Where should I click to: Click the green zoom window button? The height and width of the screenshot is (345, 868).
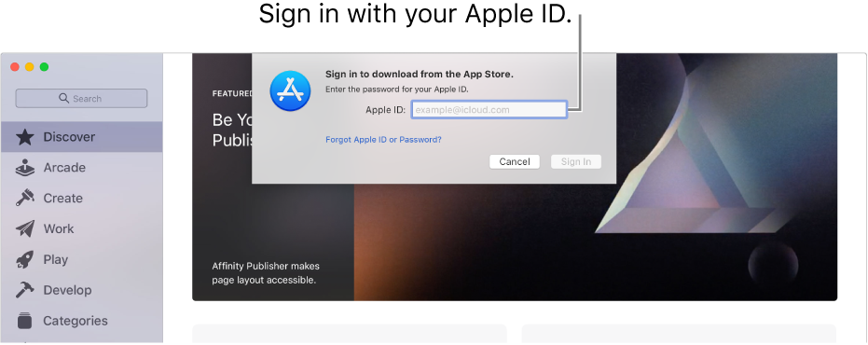pyautogui.click(x=45, y=66)
